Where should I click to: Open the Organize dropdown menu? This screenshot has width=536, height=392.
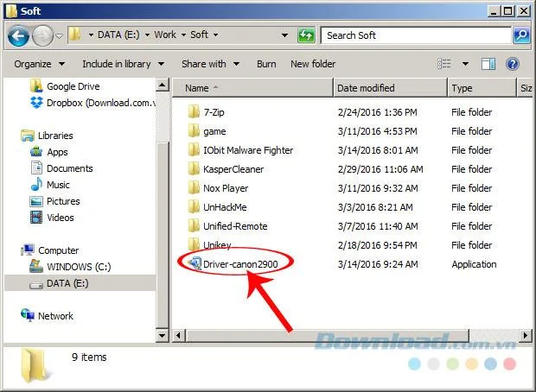(x=39, y=64)
